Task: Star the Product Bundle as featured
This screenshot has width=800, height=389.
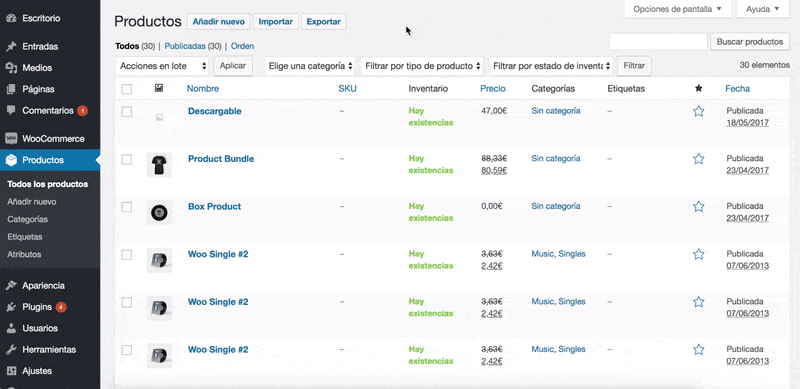Action: 698,159
